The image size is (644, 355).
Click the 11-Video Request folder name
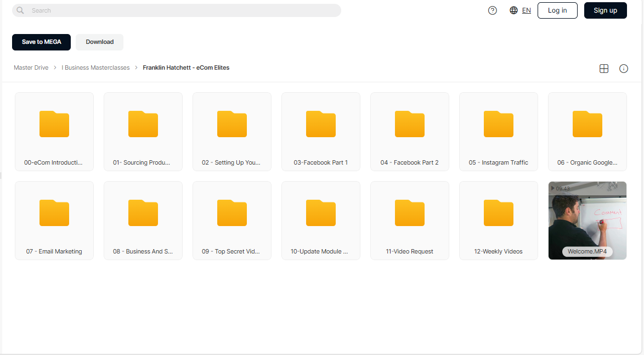pyautogui.click(x=409, y=251)
